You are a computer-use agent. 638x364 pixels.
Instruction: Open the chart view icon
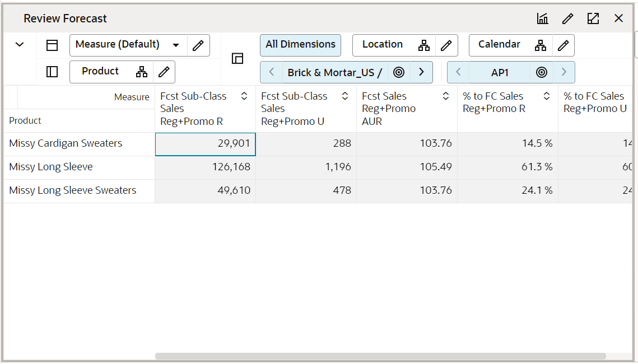point(542,18)
